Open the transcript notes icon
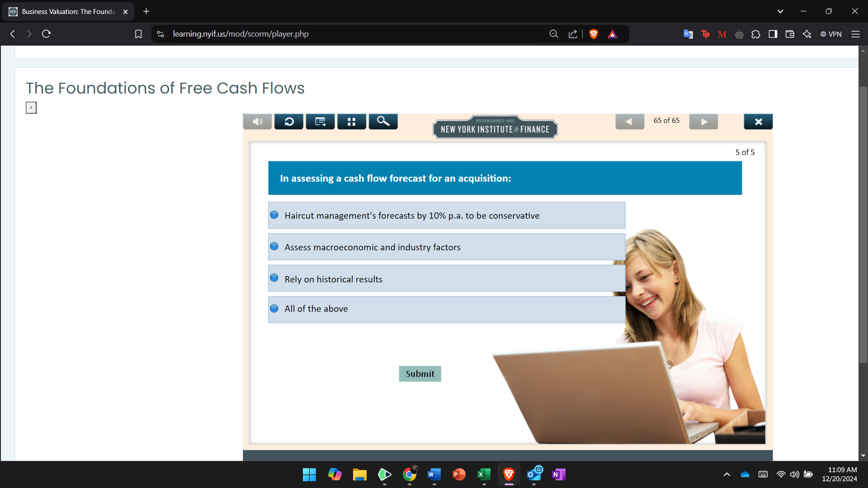Viewport: 868px width, 488px height. [320, 122]
